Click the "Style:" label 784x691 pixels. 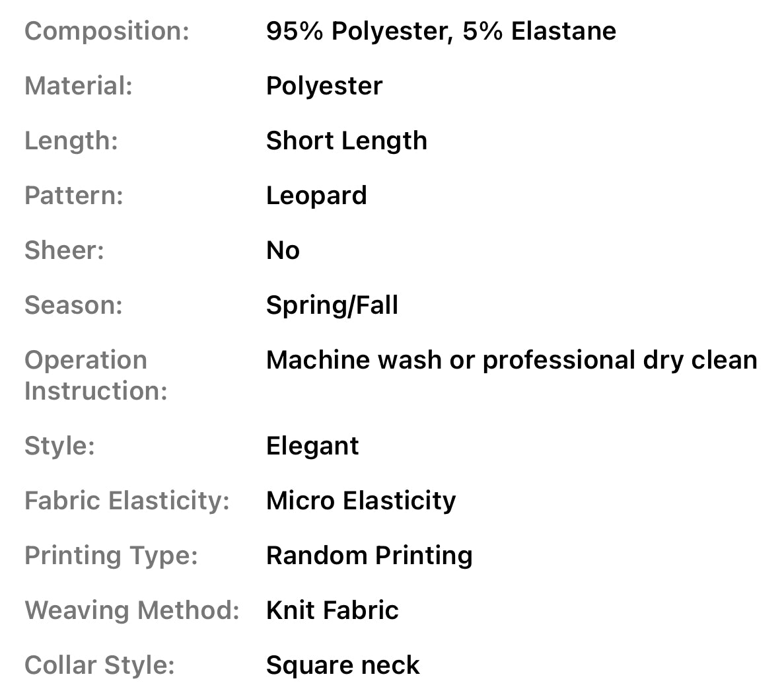59,446
